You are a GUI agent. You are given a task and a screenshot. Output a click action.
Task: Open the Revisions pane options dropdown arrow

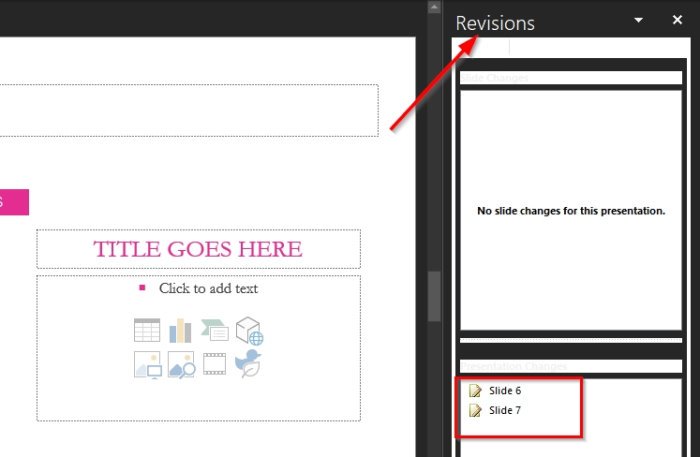coord(638,20)
